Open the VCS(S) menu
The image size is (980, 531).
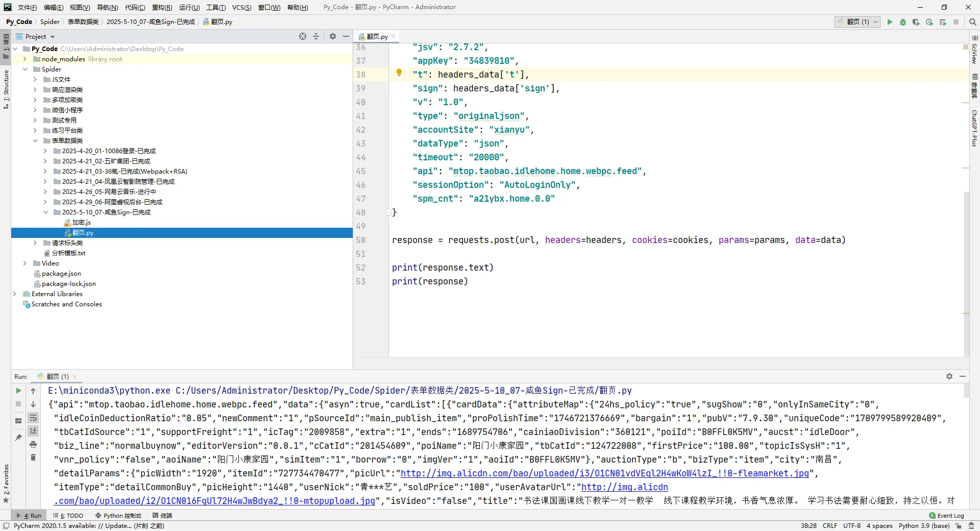(242, 7)
